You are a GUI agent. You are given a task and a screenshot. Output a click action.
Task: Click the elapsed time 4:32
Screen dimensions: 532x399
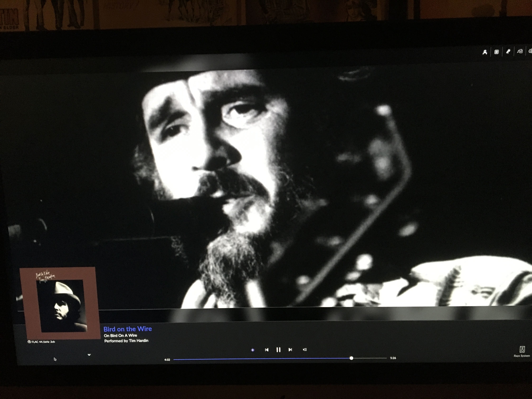[167, 360]
